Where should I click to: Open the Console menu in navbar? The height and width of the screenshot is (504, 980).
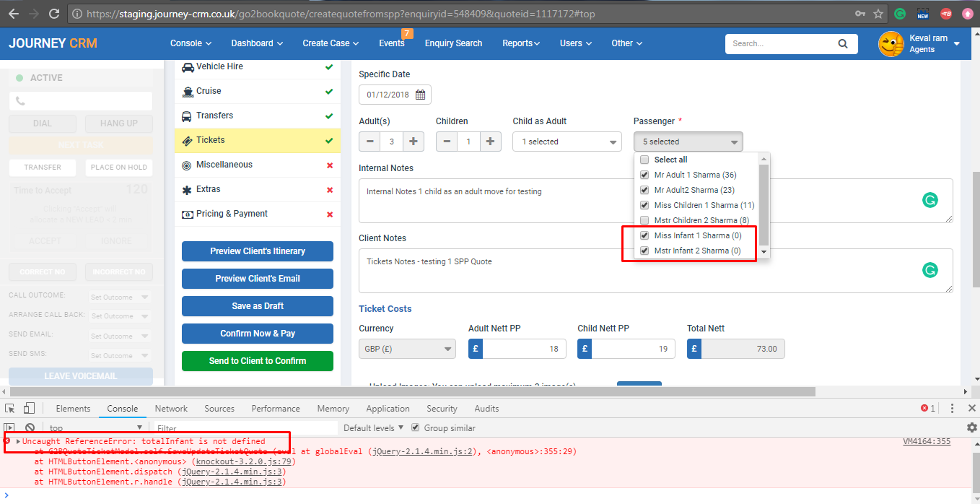(191, 43)
